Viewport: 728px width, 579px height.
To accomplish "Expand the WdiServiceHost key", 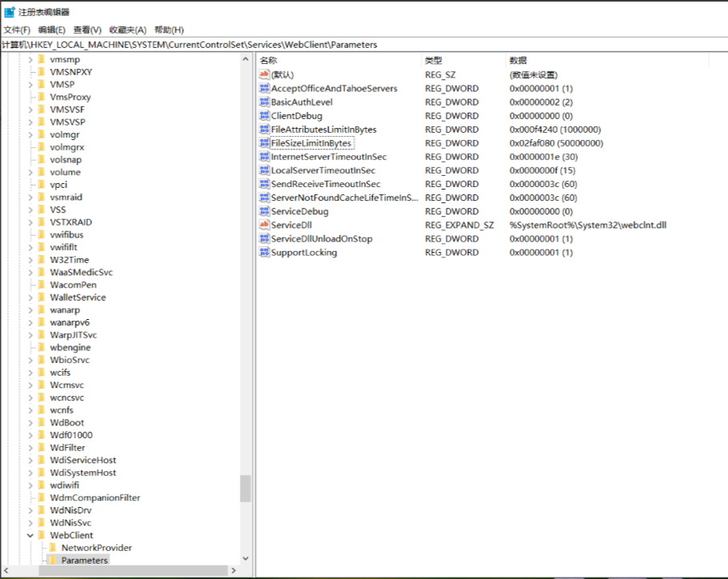I will (30, 460).
